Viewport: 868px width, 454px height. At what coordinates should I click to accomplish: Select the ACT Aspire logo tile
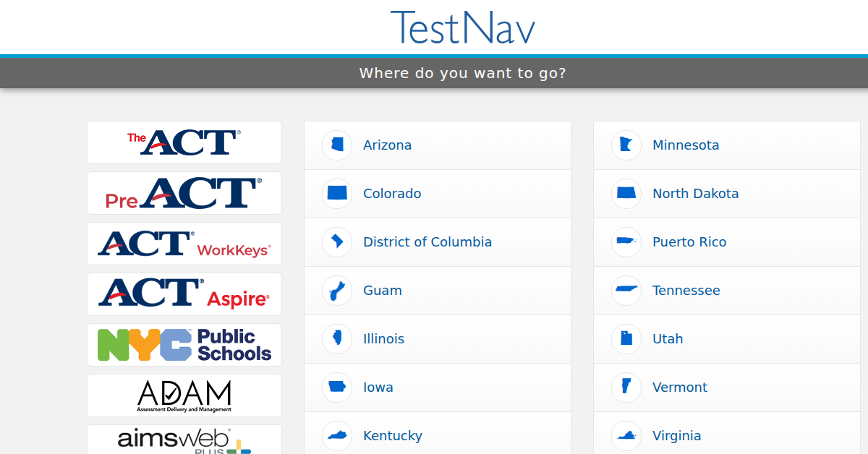point(184,294)
